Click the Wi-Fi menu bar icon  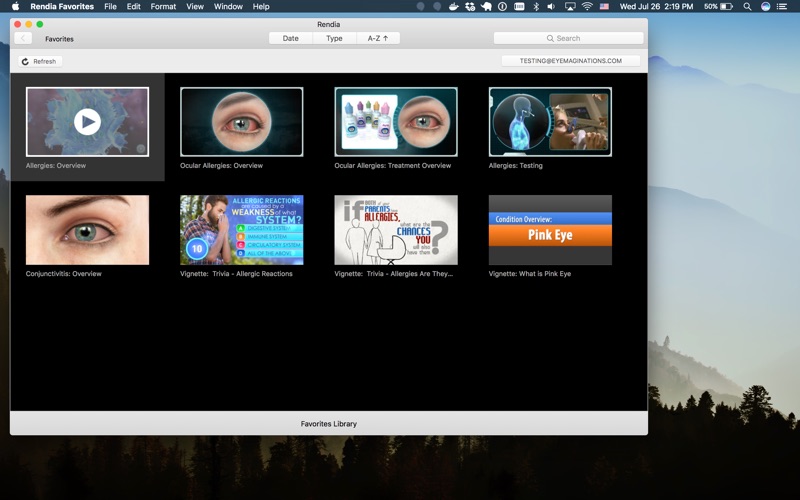point(587,7)
